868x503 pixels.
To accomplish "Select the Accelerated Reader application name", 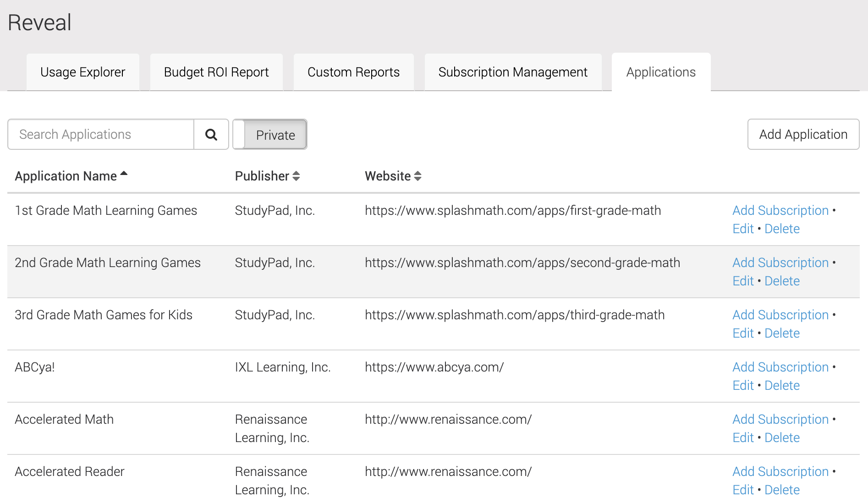I will [x=70, y=471].
